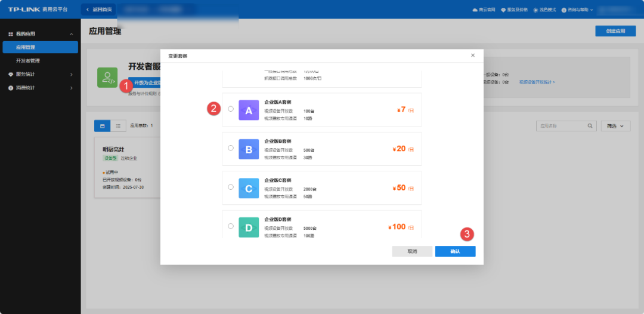Image resolution: width=644 pixels, height=314 pixels.
Task: Switch to card view icon
Action: point(103,126)
